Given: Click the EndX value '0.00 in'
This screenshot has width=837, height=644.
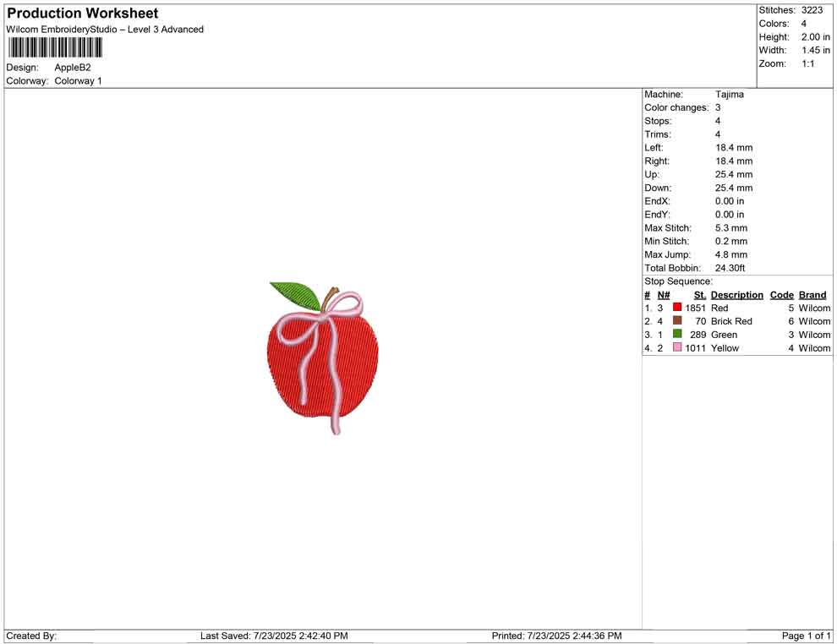Looking at the screenshot, I should (x=729, y=201).
